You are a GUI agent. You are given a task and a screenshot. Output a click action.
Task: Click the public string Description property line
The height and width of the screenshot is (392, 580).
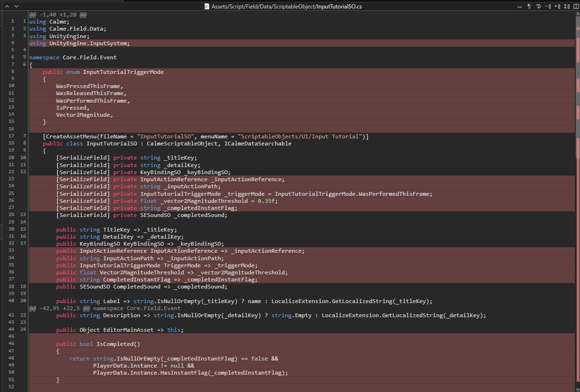pos(271,315)
